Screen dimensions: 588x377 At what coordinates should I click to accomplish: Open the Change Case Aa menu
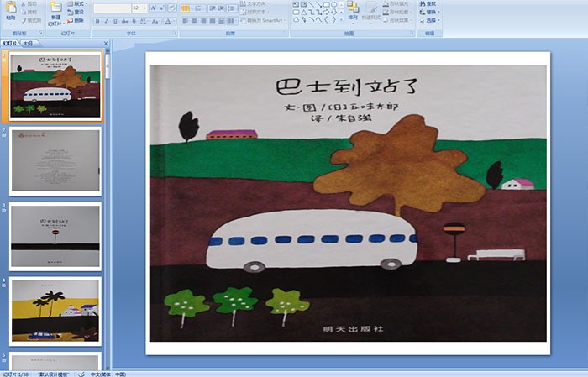tap(155, 21)
